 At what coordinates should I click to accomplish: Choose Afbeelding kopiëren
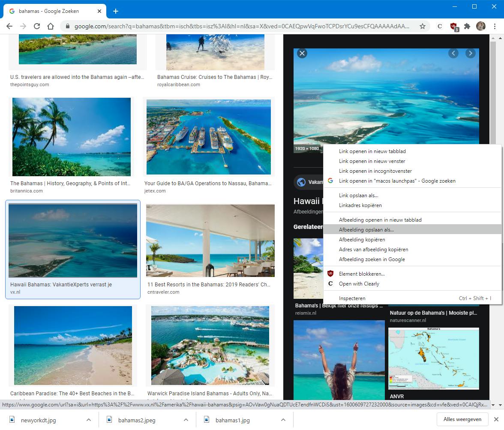(412, 240)
